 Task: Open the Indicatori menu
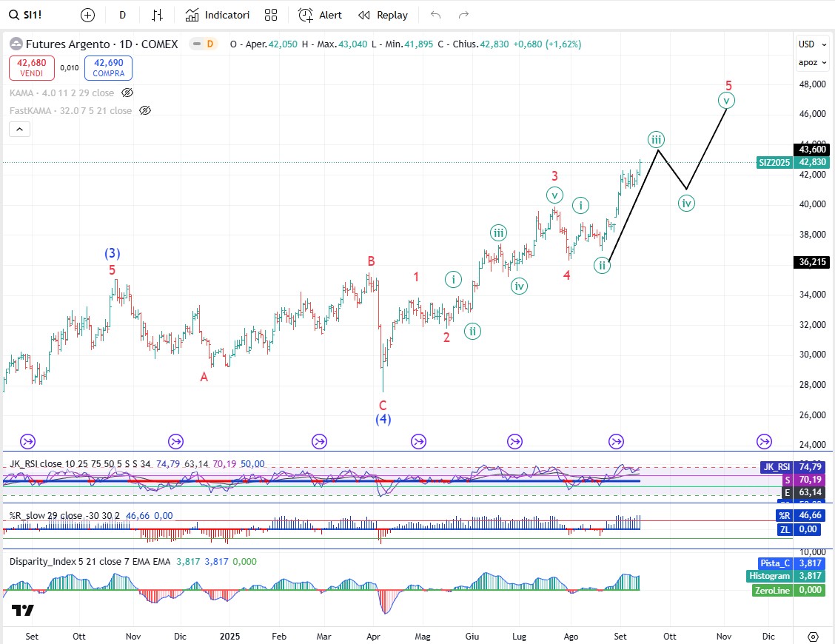pos(218,15)
